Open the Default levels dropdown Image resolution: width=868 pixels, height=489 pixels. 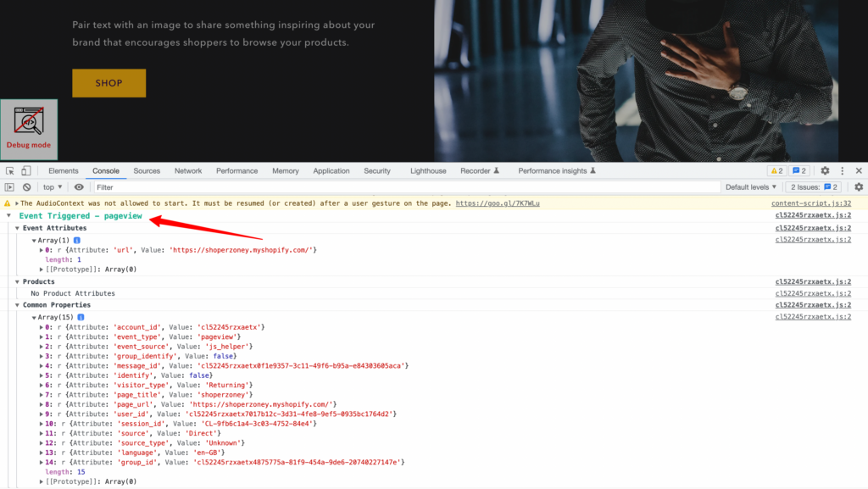(x=751, y=187)
